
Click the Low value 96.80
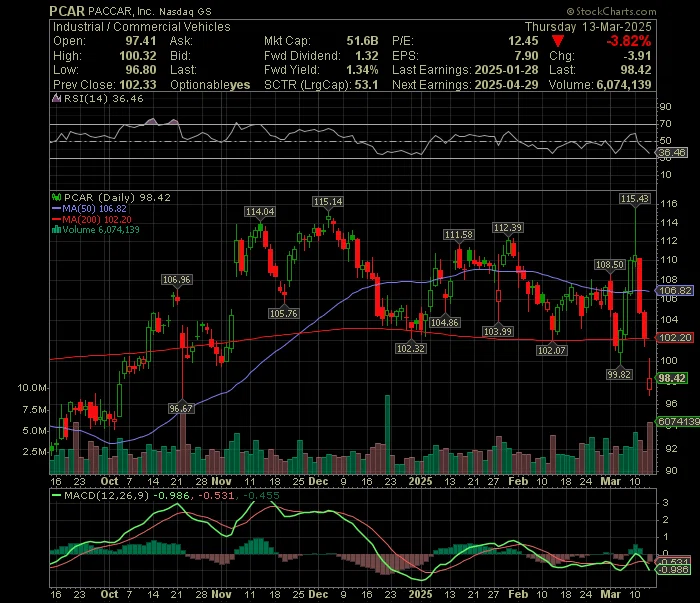point(141,70)
